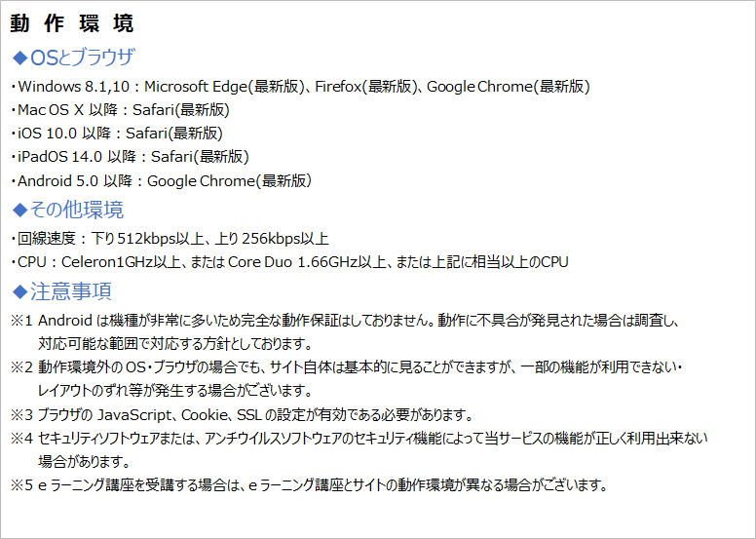Screen dimensions: 756x539
Task: Click the ※3 JavaScript, Cookie, SSL note
Action: point(242,414)
